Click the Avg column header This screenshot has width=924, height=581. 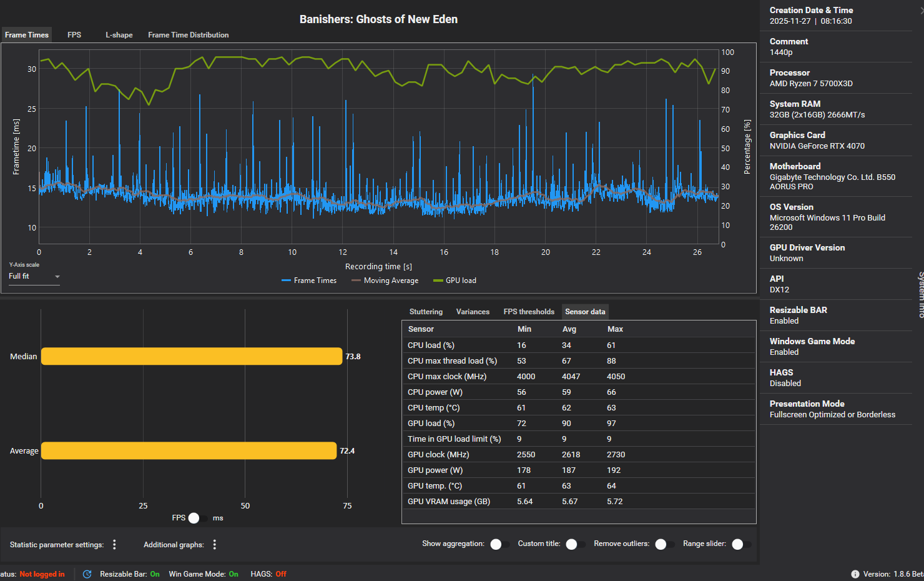[569, 329]
